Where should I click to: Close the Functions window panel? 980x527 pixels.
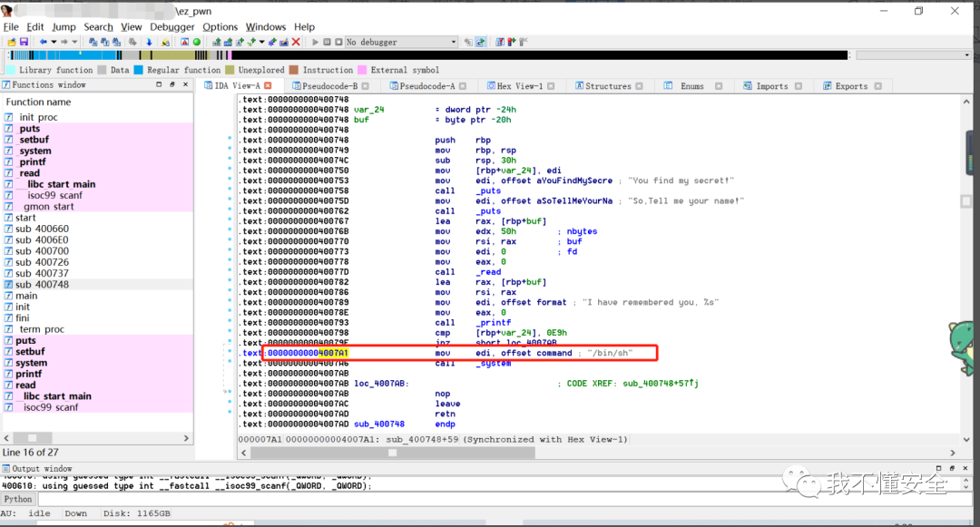tap(186, 84)
